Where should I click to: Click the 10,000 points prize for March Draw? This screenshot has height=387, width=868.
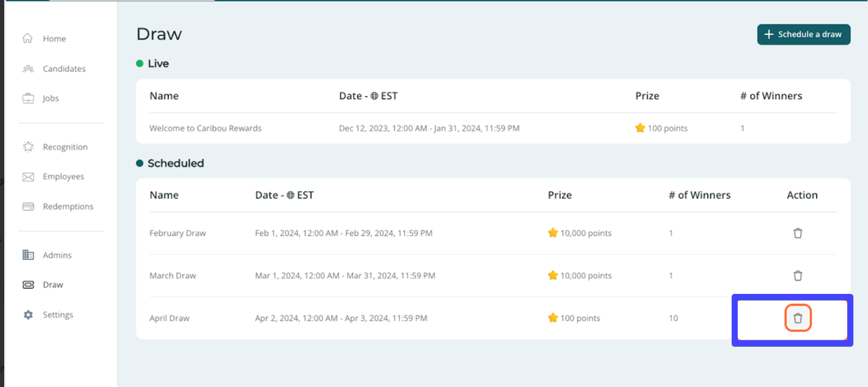[586, 276]
